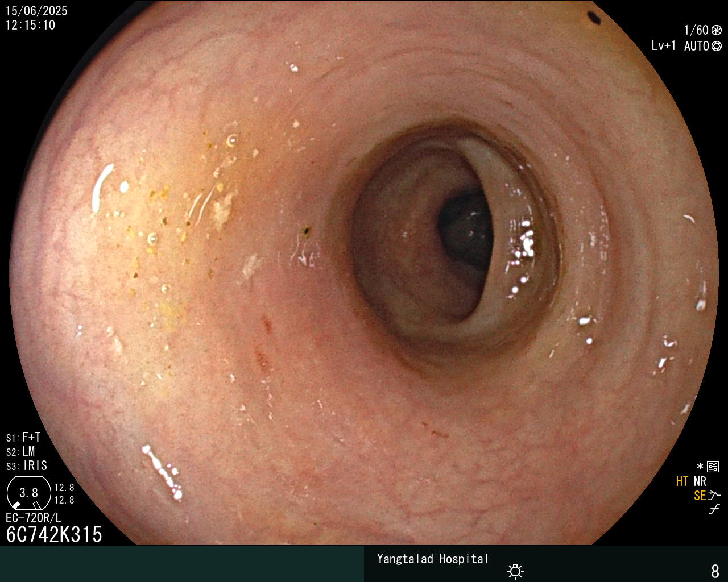Image resolution: width=728 pixels, height=582 pixels.
Task: Click the sliders settings icon at lower right
Action: click(713, 467)
